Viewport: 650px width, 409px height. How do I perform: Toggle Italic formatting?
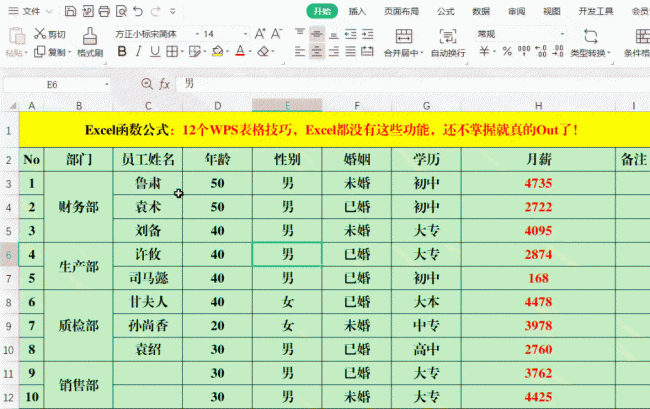tap(138, 51)
